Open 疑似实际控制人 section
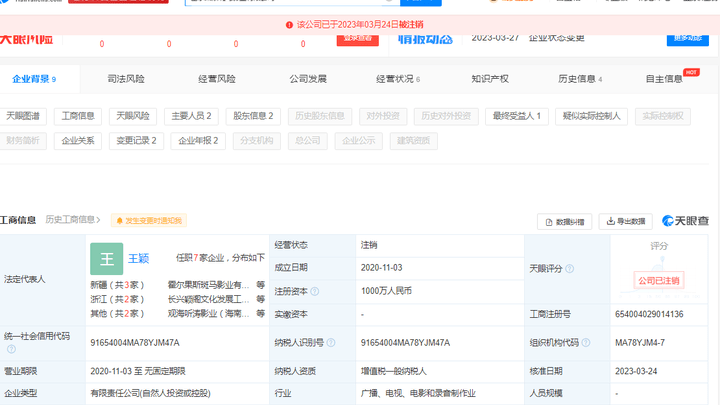This screenshot has width=720, height=405. click(591, 116)
